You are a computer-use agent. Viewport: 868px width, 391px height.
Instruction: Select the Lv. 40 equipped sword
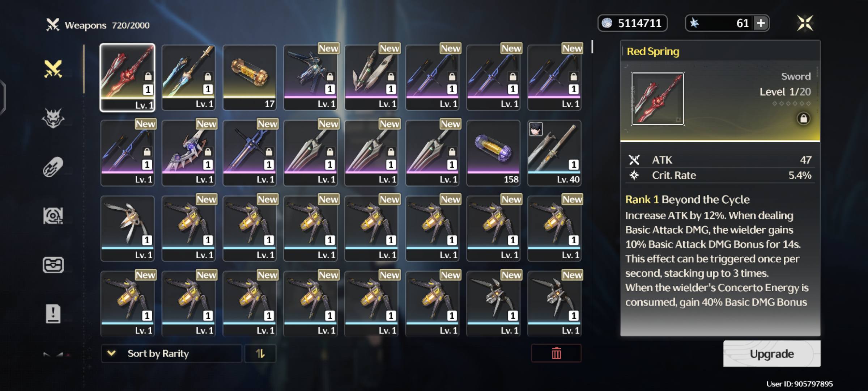(x=554, y=153)
